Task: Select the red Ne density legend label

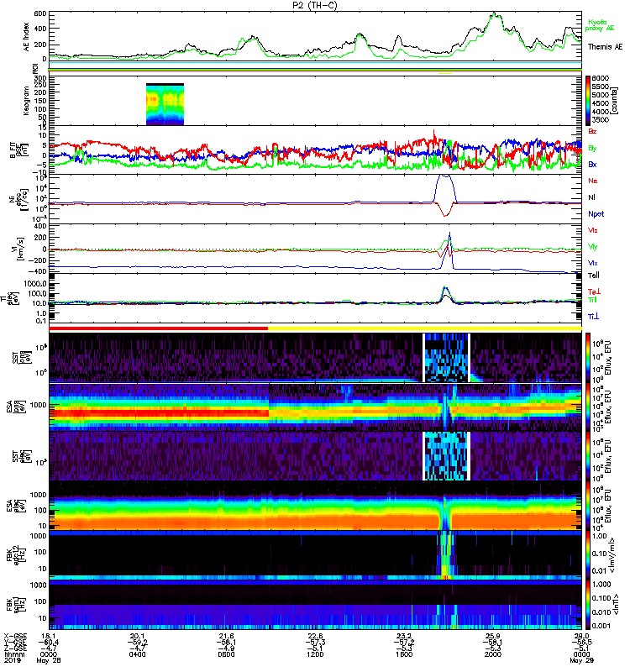Action: (592, 181)
